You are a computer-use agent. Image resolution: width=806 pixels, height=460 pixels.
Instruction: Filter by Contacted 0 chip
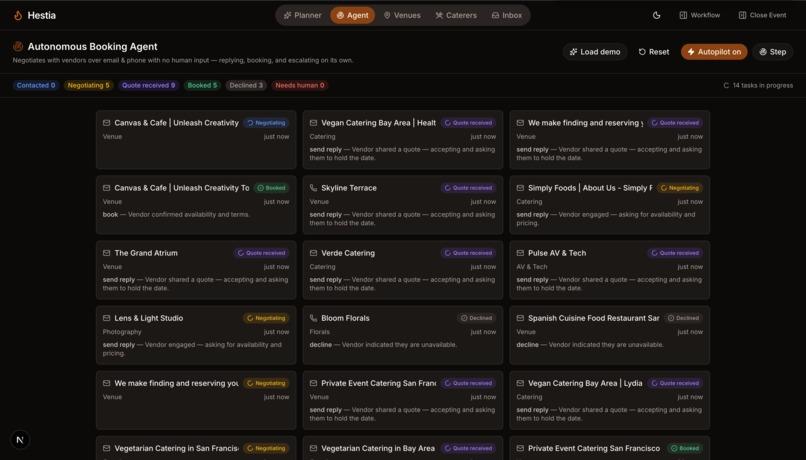(x=35, y=85)
